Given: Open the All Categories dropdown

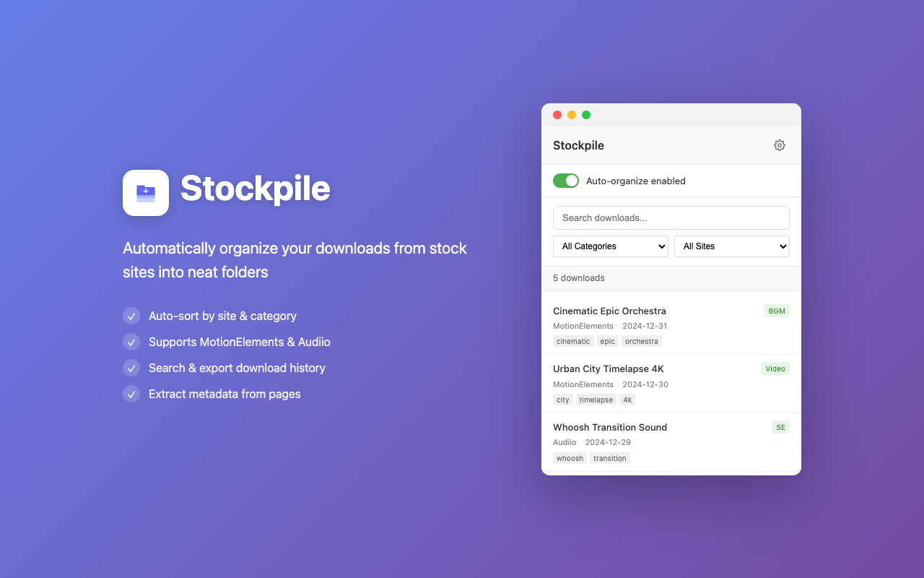Looking at the screenshot, I should coord(611,246).
